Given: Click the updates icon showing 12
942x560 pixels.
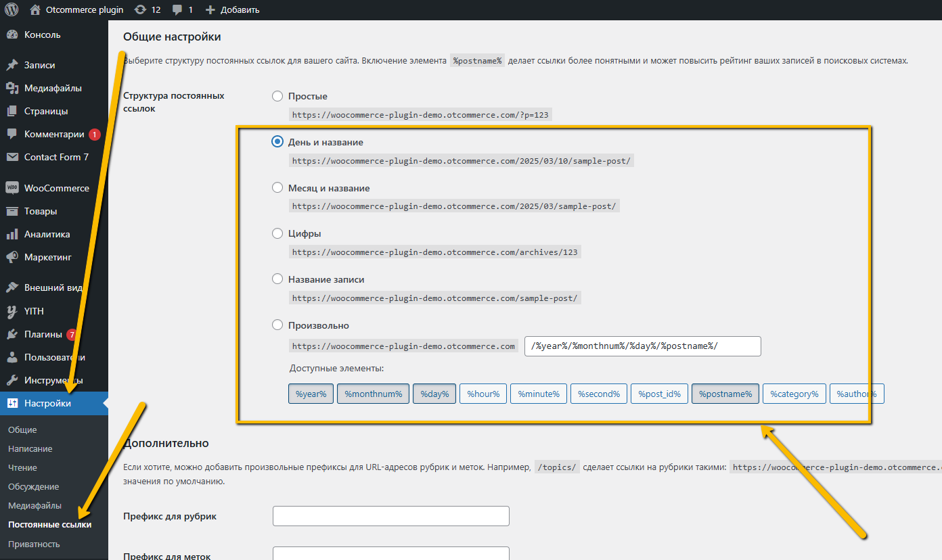Looking at the screenshot, I should click(140, 9).
